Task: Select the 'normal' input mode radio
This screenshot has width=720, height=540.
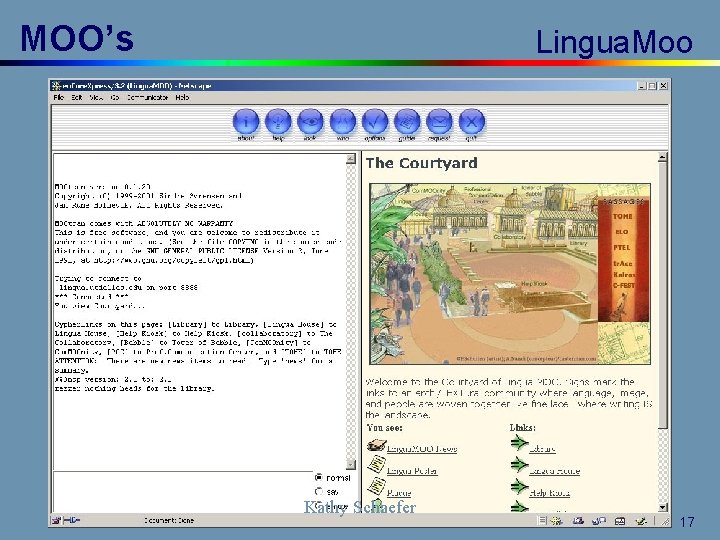Action: click(319, 478)
